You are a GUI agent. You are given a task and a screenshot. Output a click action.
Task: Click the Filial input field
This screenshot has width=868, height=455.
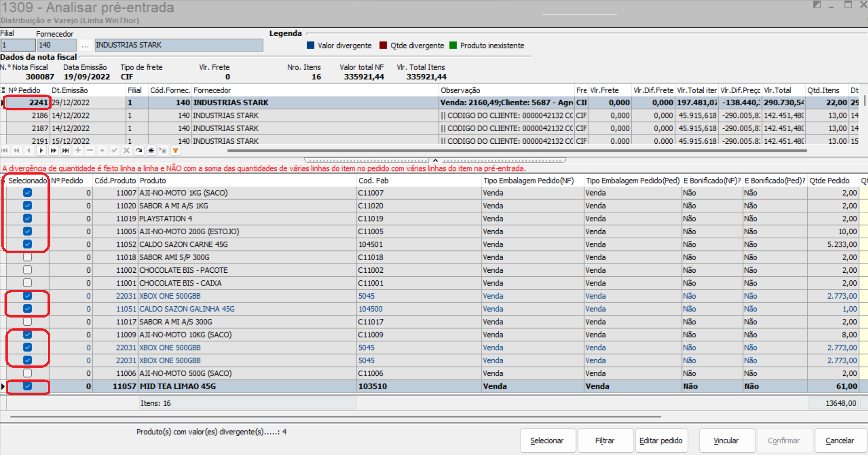pyautogui.click(x=18, y=45)
